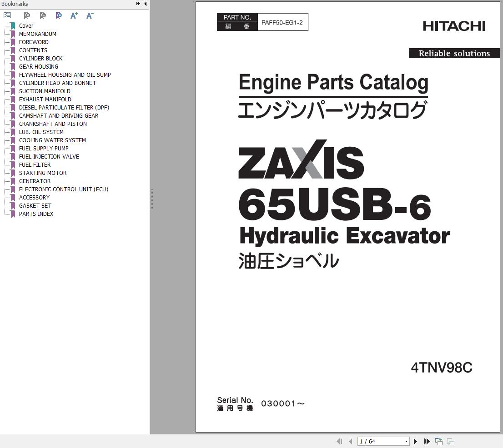Screen dimensions: 503x448
Task: Open the CONTENTS bookmark
Action: pos(33,50)
